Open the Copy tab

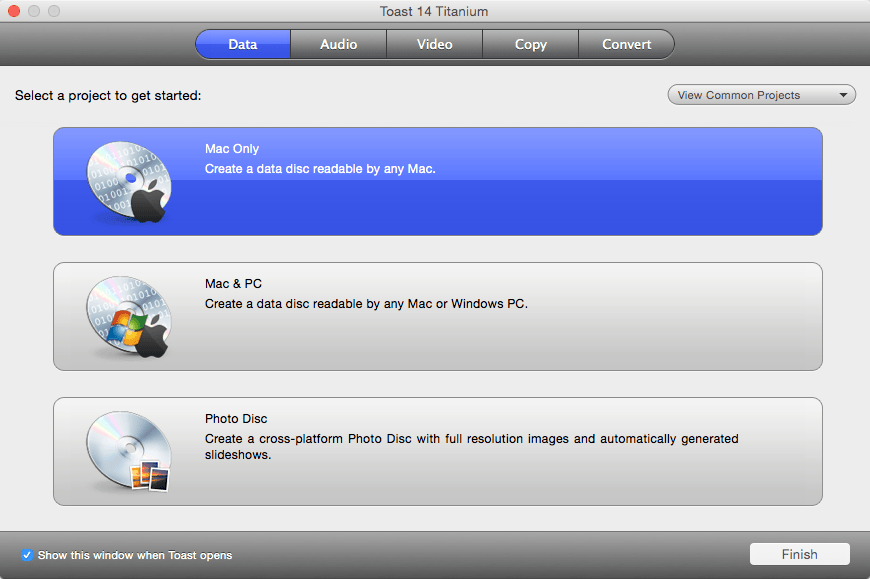pyautogui.click(x=530, y=44)
